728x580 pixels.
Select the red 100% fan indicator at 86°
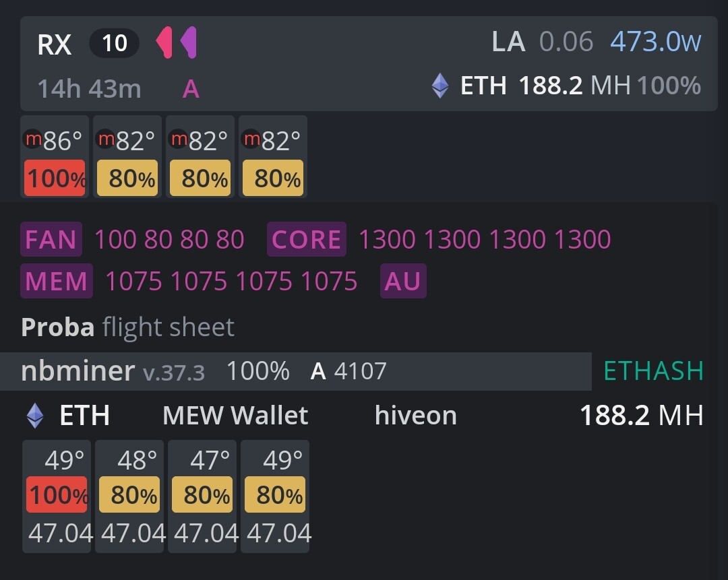(55, 179)
